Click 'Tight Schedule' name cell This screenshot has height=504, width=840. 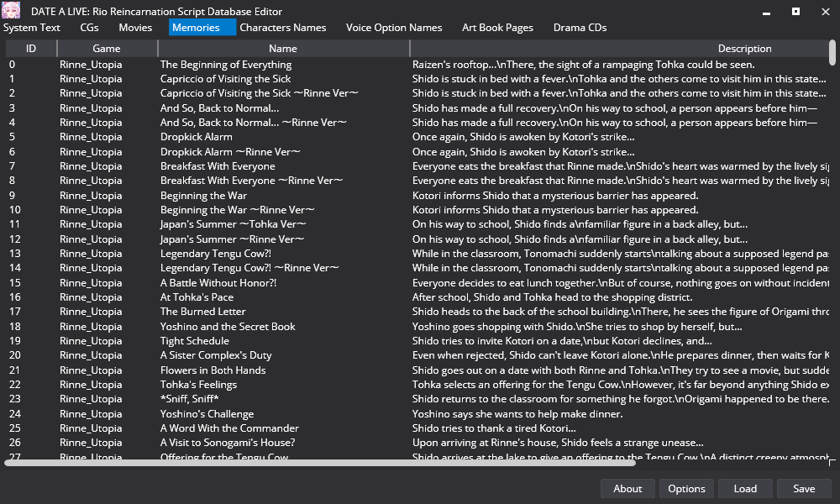point(195,341)
